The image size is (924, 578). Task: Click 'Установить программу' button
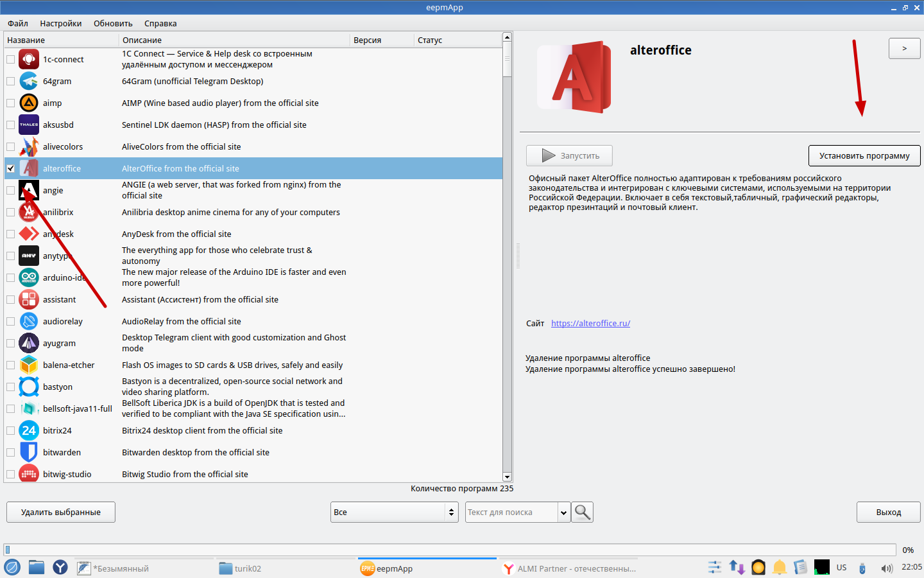(864, 155)
